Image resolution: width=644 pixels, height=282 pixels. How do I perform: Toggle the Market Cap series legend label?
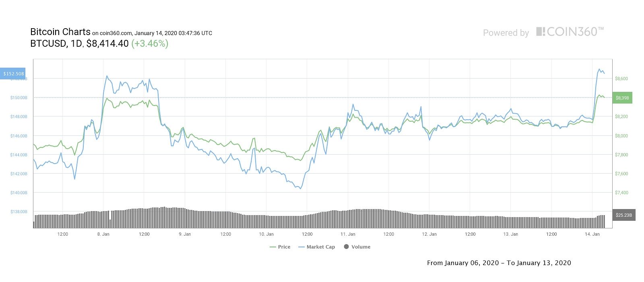(x=320, y=247)
